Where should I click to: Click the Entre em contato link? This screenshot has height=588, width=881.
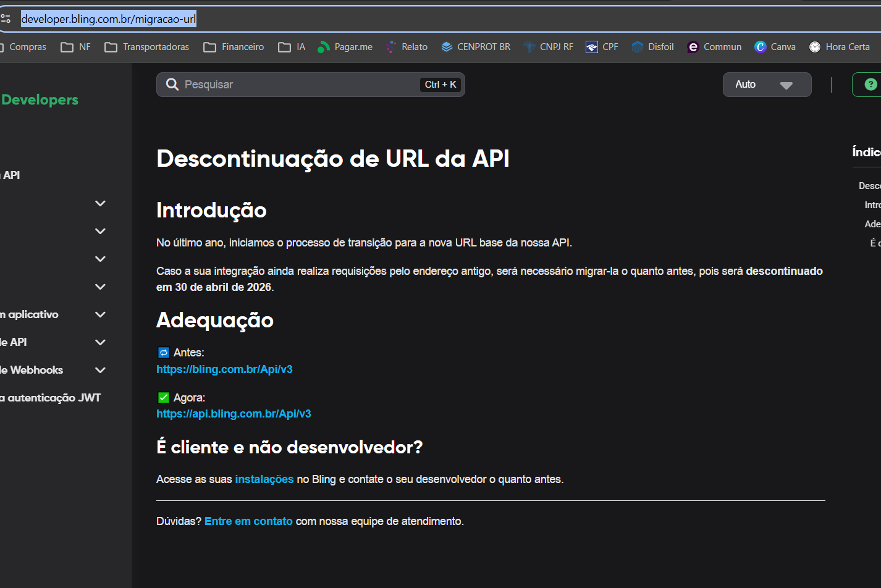248,521
